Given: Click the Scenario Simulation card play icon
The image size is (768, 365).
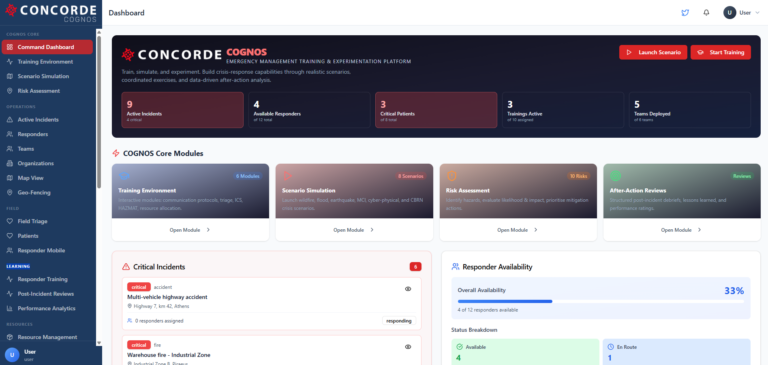Looking at the screenshot, I should pyautogui.click(x=288, y=175).
